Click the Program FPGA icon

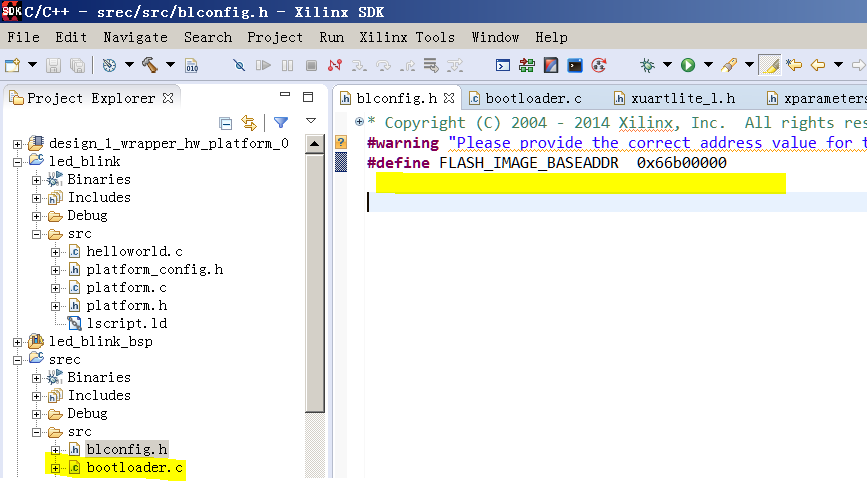click(x=527, y=65)
